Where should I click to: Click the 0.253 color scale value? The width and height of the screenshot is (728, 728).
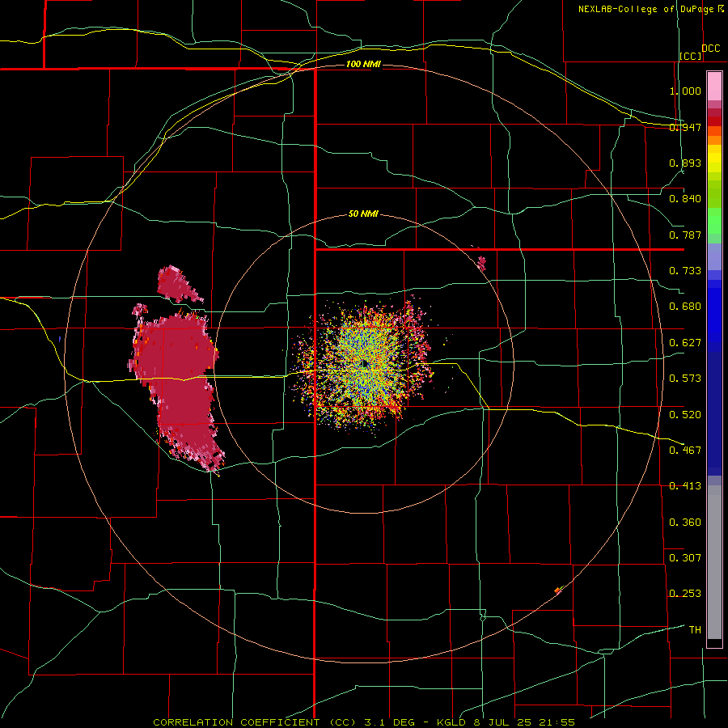685,594
